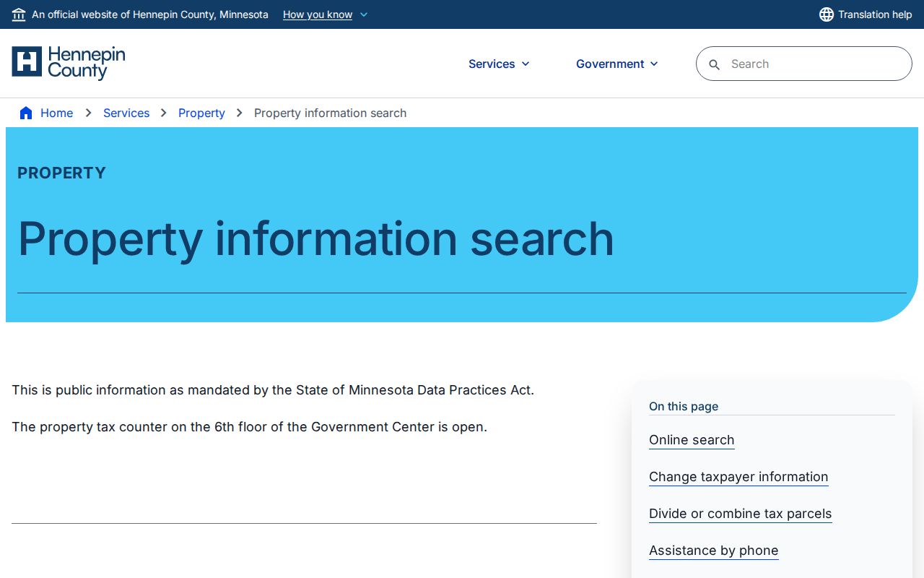Jump to the Online search section
The image size is (924, 578).
tap(692, 440)
